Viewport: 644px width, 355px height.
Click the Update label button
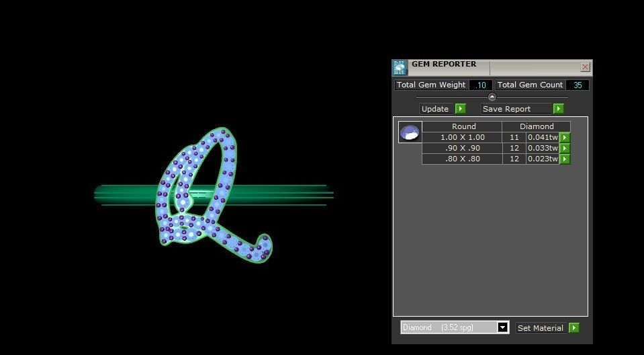(435, 109)
